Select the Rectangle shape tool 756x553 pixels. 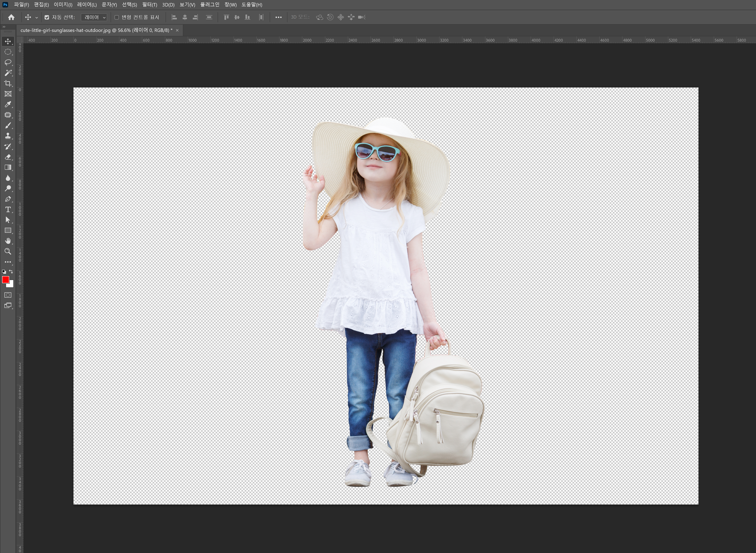(8, 231)
